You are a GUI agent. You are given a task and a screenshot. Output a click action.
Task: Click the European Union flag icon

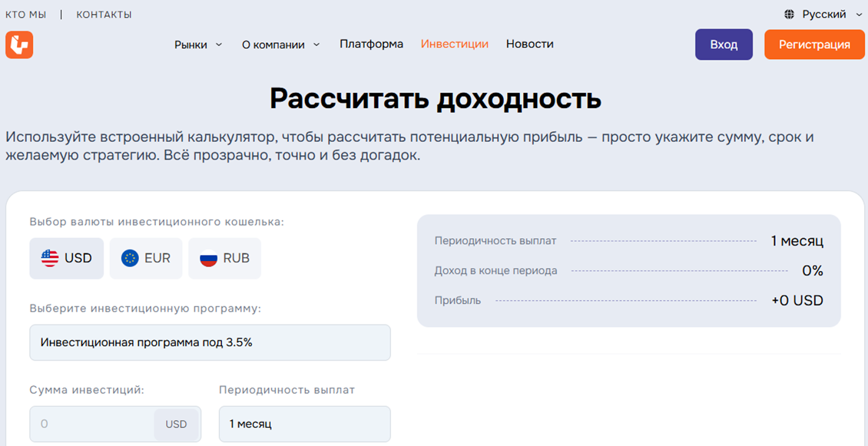pos(130,258)
